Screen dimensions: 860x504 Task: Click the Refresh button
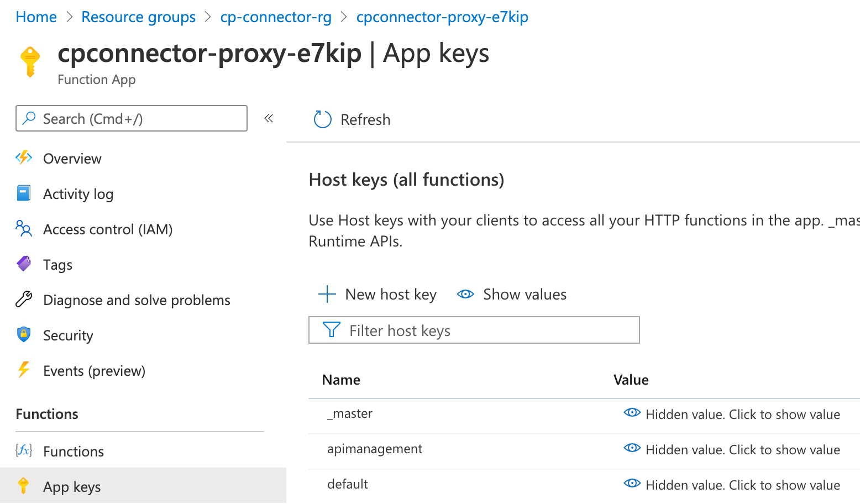click(352, 119)
